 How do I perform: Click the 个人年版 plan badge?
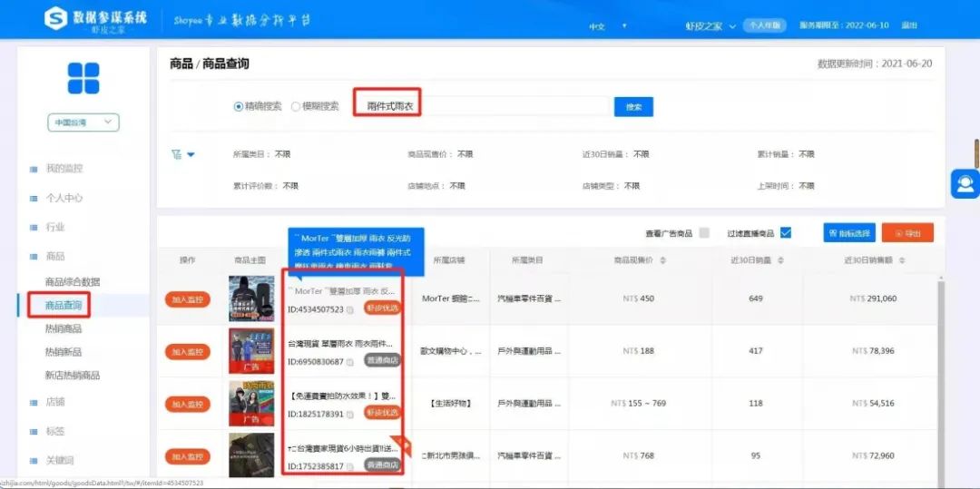(764, 25)
